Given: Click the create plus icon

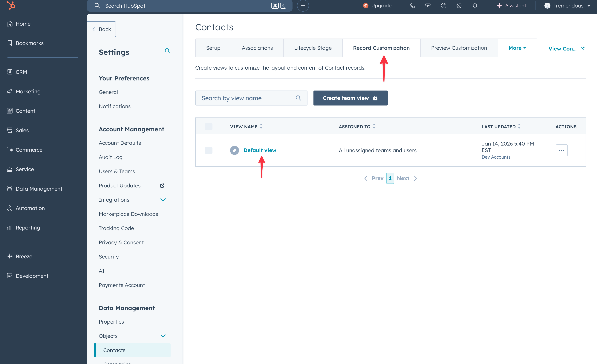Looking at the screenshot, I should [303, 6].
